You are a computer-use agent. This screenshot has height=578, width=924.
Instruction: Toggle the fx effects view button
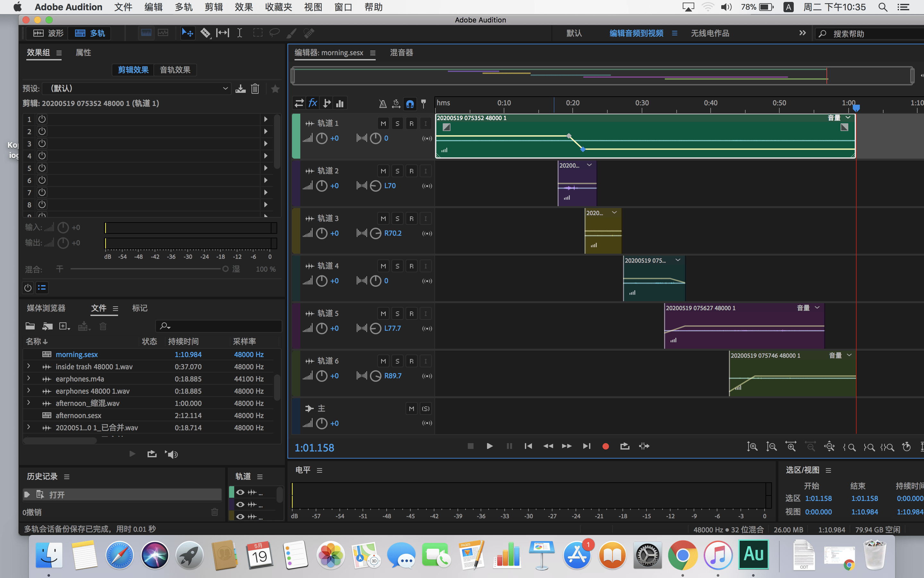[x=313, y=103]
